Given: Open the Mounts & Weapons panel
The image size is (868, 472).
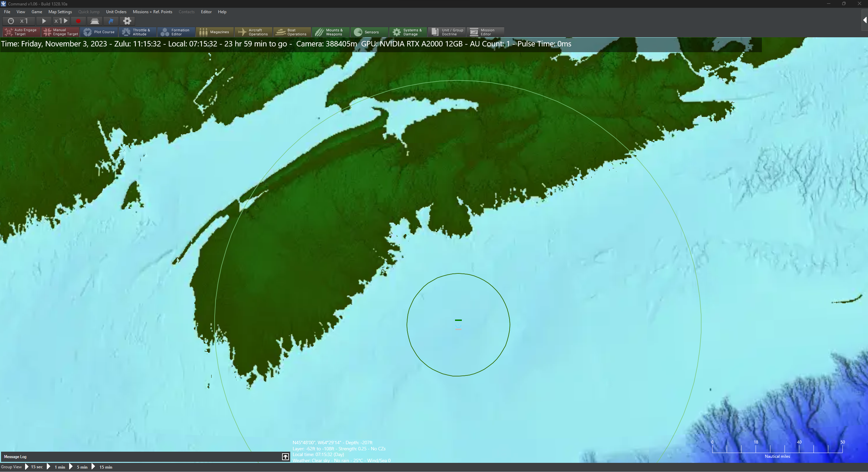Looking at the screenshot, I should (331, 32).
